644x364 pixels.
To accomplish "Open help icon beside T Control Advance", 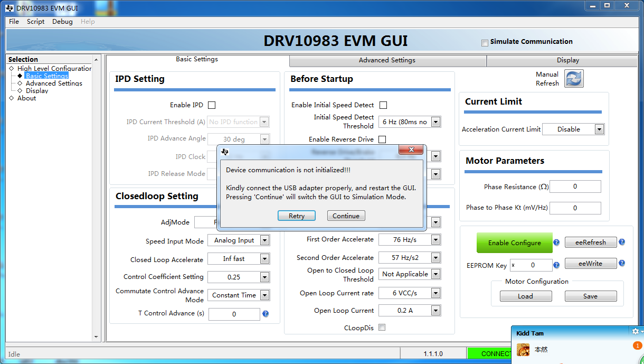I will 266,314.
